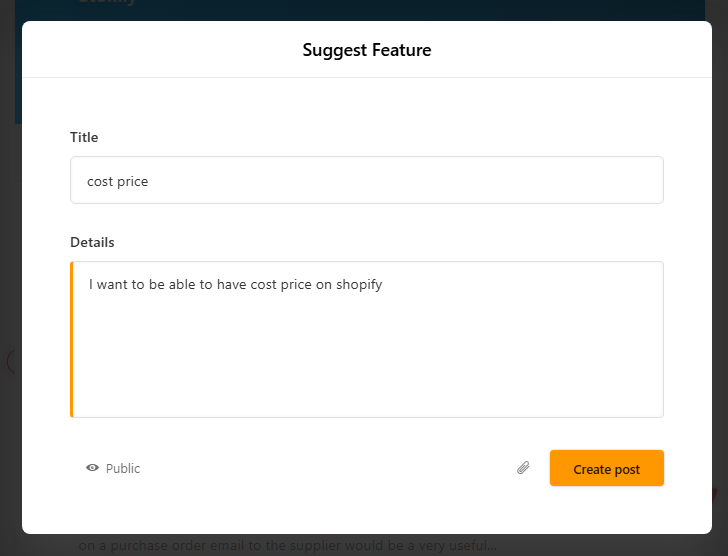
Task: Click partially hidden circle icon at left edge
Action: coord(12,360)
